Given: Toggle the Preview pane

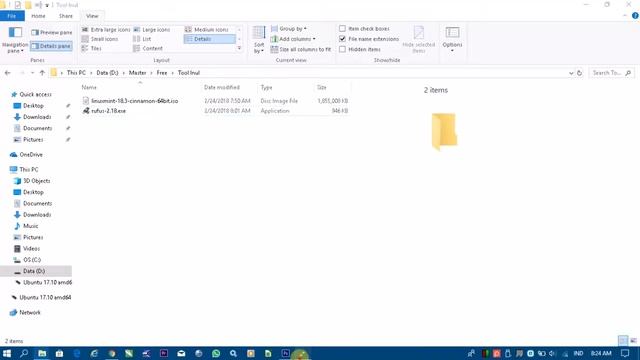Looking at the screenshot, I should click(51, 32).
